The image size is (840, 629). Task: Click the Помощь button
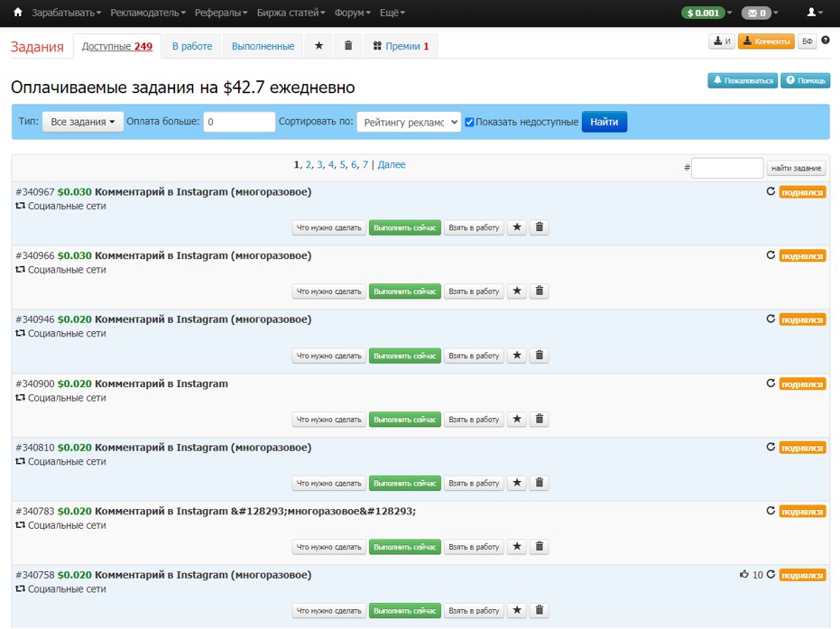tap(805, 80)
